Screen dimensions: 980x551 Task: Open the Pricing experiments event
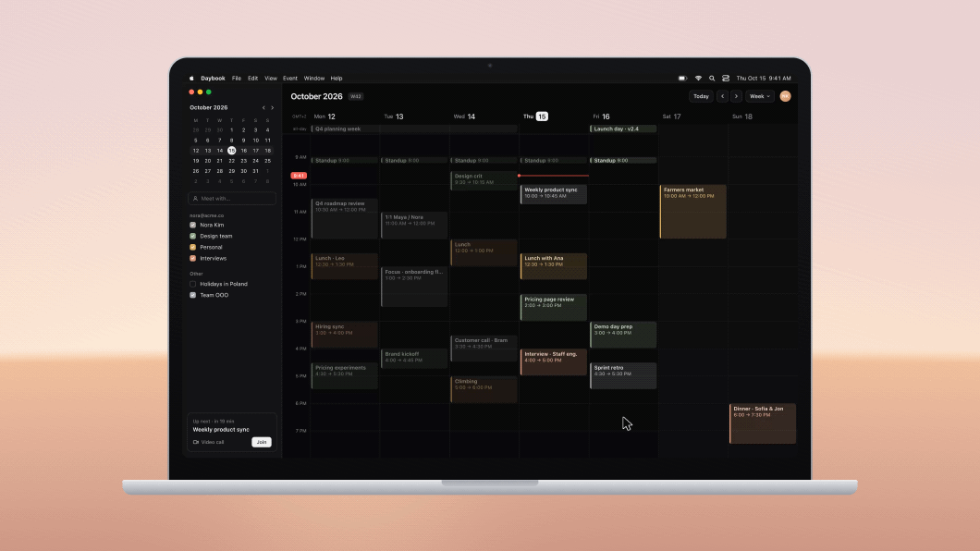click(x=344, y=375)
